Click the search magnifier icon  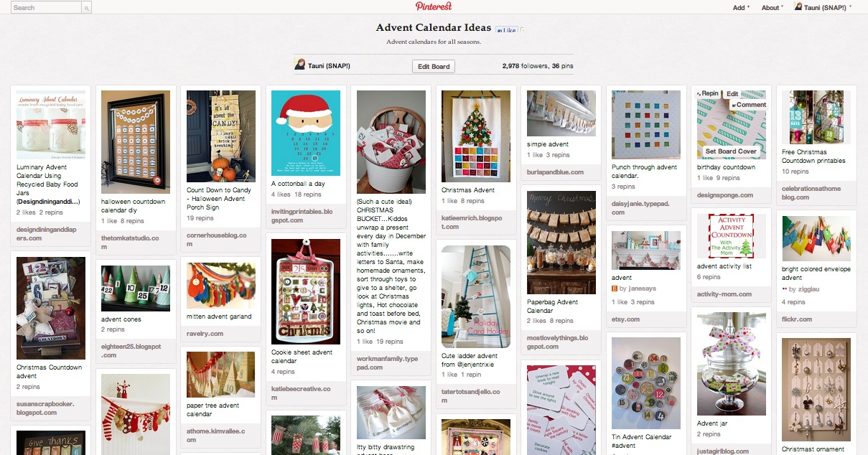(87, 8)
